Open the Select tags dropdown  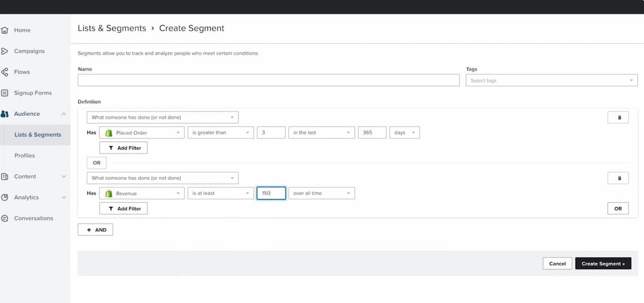[552, 80]
